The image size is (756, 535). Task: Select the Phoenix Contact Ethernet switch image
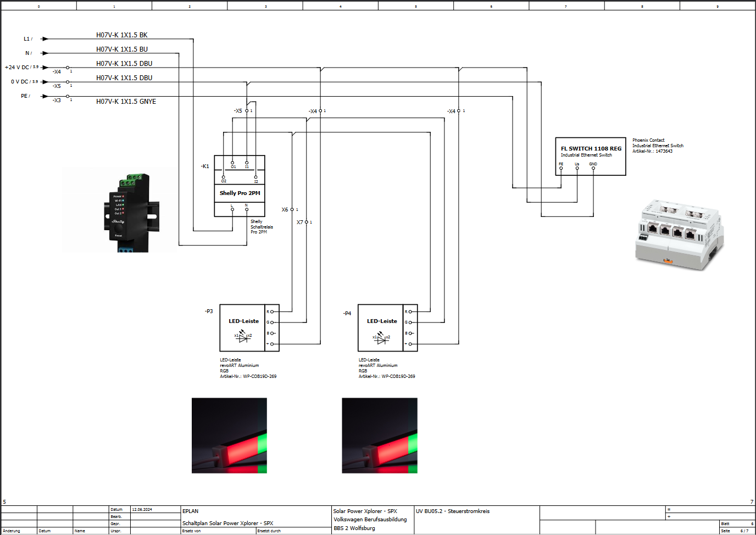[x=679, y=235]
